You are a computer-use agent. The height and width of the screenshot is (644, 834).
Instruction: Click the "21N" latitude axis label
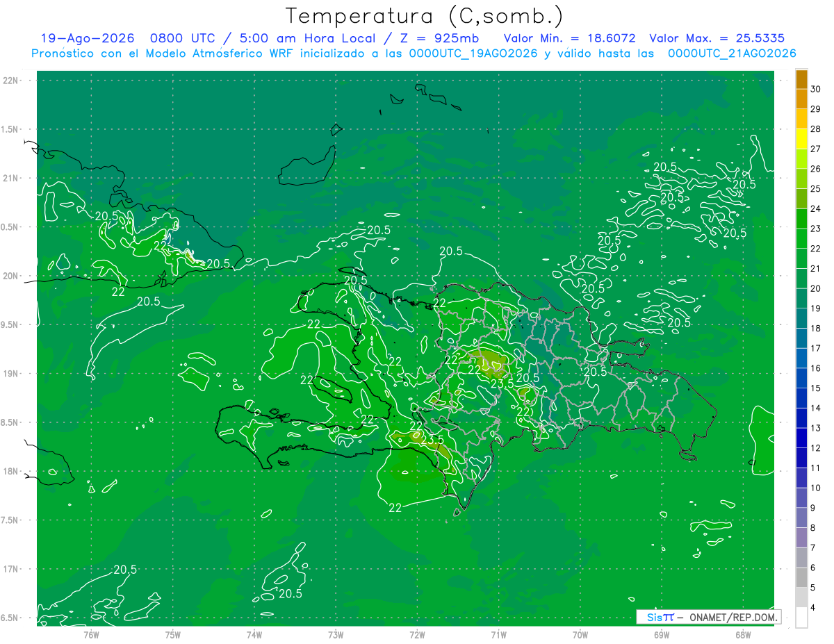pos(11,178)
